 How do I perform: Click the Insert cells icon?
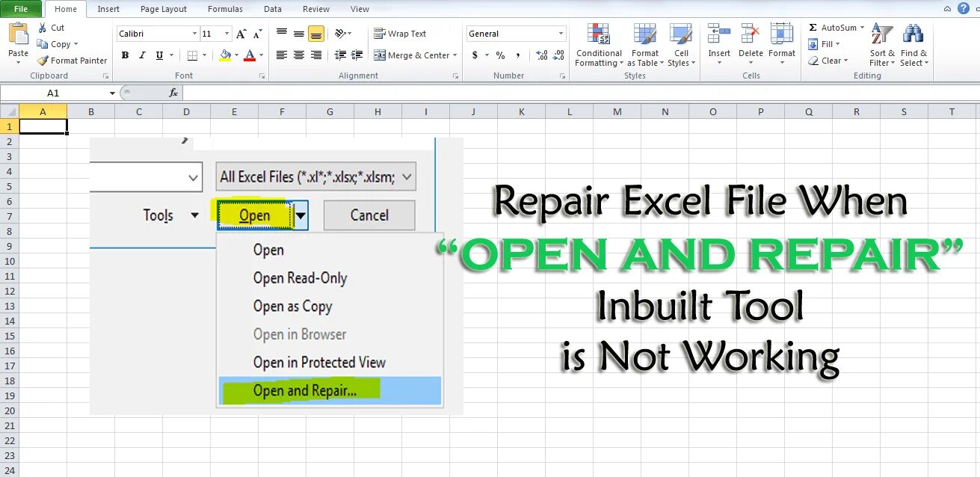[719, 34]
